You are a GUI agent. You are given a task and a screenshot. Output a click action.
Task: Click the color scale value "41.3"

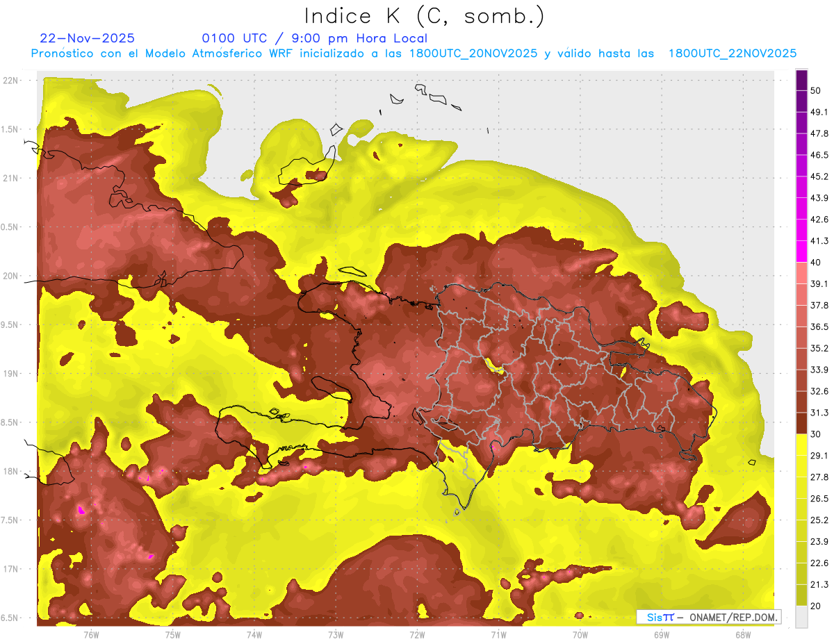click(x=819, y=241)
